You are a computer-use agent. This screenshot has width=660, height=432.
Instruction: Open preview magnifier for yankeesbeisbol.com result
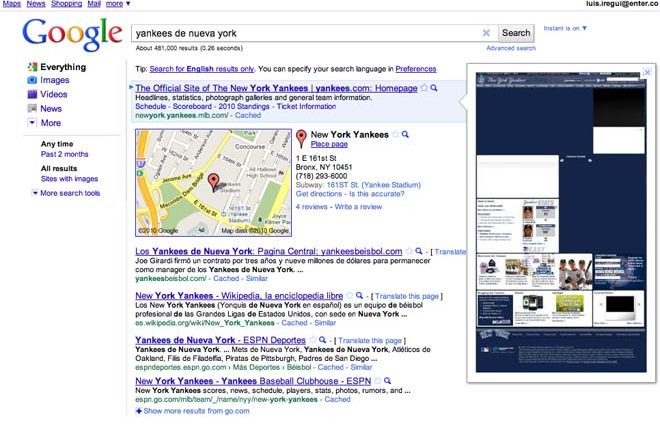419,251
